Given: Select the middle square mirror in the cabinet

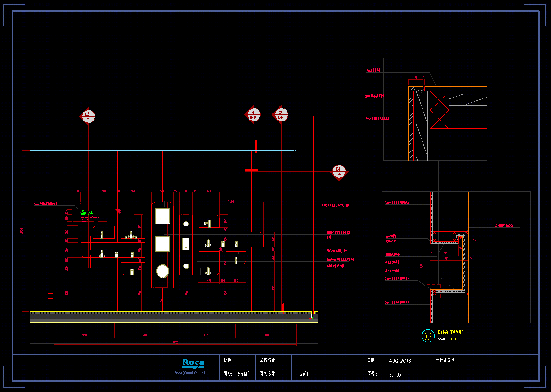Looking at the screenshot, I should tap(163, 244).
